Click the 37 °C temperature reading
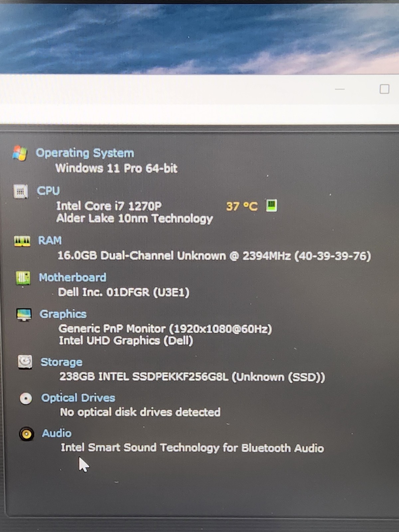The width and height of the screenshot is (399, 532). coord(242,206)
